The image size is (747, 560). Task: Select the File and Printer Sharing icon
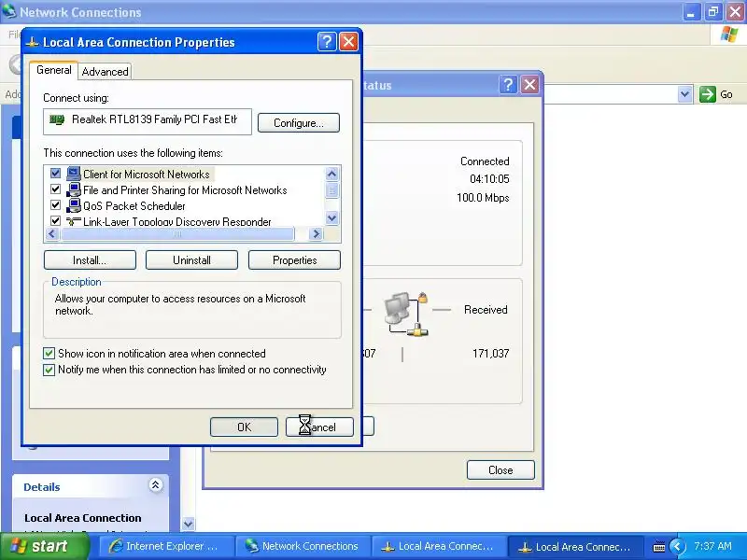(x=74, y=190)
